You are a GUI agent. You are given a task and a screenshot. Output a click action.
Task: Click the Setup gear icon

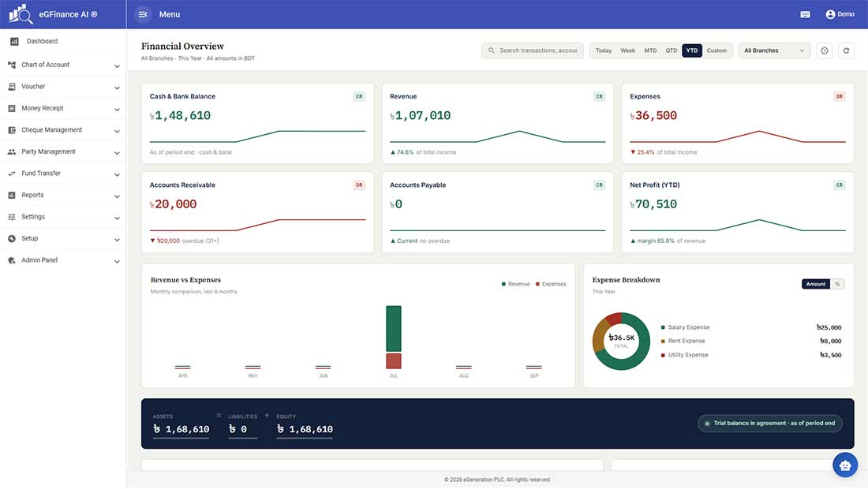12,238
